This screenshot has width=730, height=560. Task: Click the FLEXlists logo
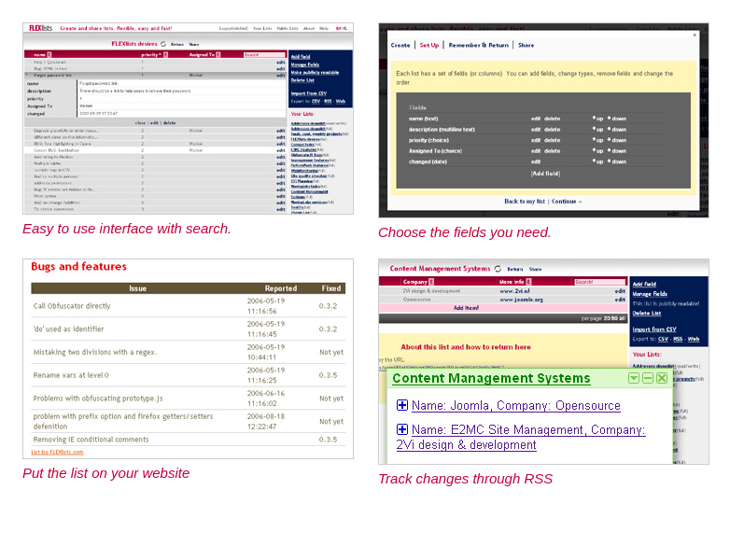point(40,28)
